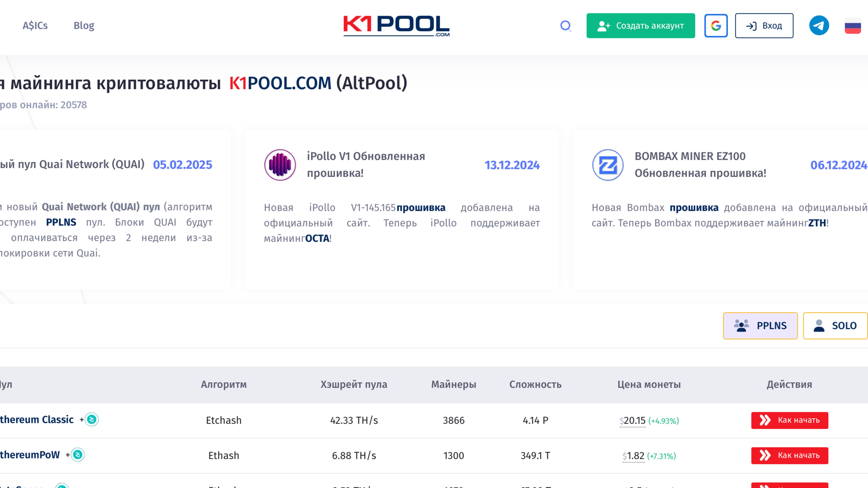Screen dimensions: 868x488
Task: Select SOLO mining mode
Action: click(x=835, y=326)
